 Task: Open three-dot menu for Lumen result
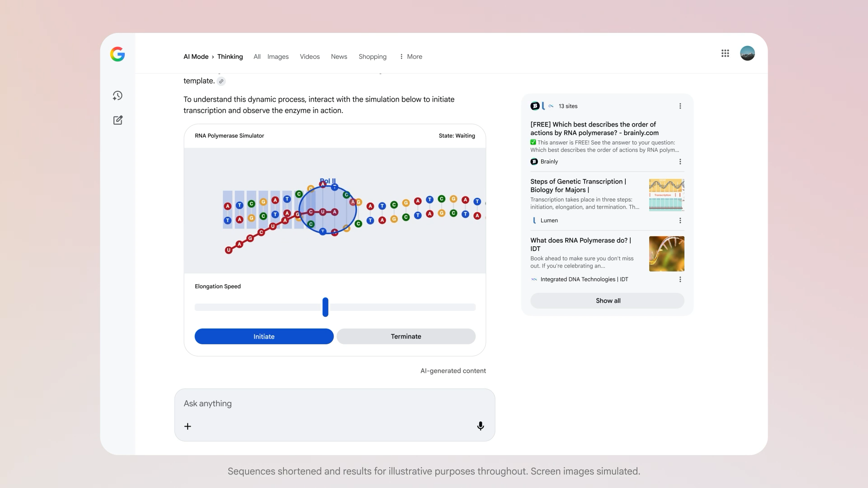pos(680,221)
